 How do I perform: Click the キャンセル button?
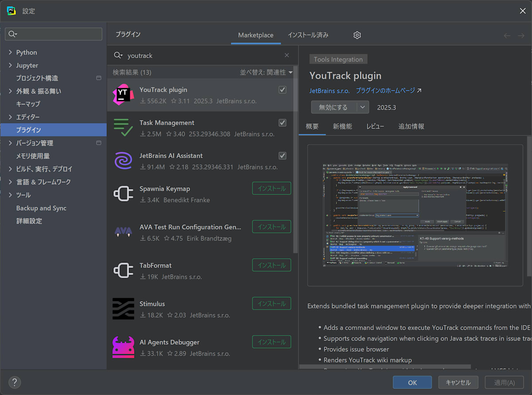458,383
